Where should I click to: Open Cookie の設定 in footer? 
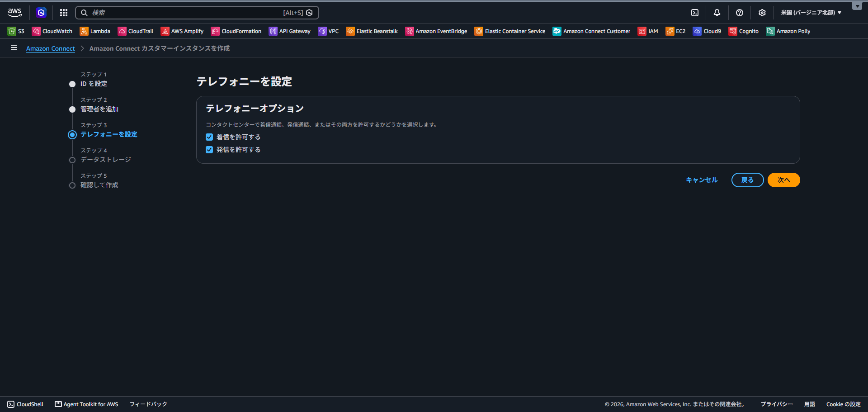(x=844, y=404)
